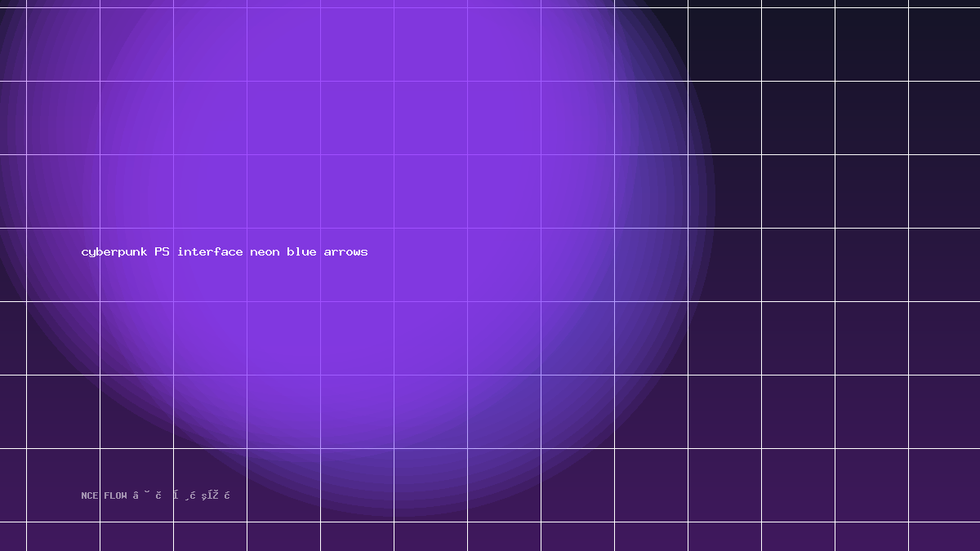980x551 pixels.
Task: Click the text "cyberpunk PS interface neon blue arrows"
Action: (225, 251)
